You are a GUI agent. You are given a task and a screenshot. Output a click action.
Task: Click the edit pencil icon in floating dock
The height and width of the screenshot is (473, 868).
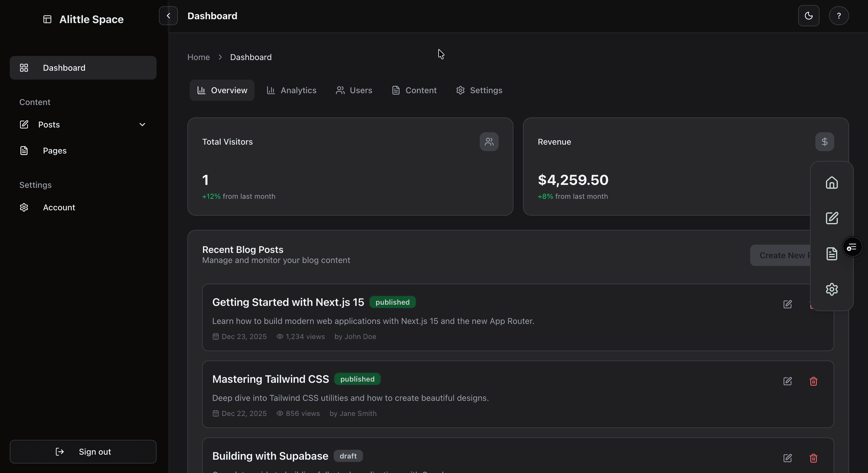coord(832,218)
